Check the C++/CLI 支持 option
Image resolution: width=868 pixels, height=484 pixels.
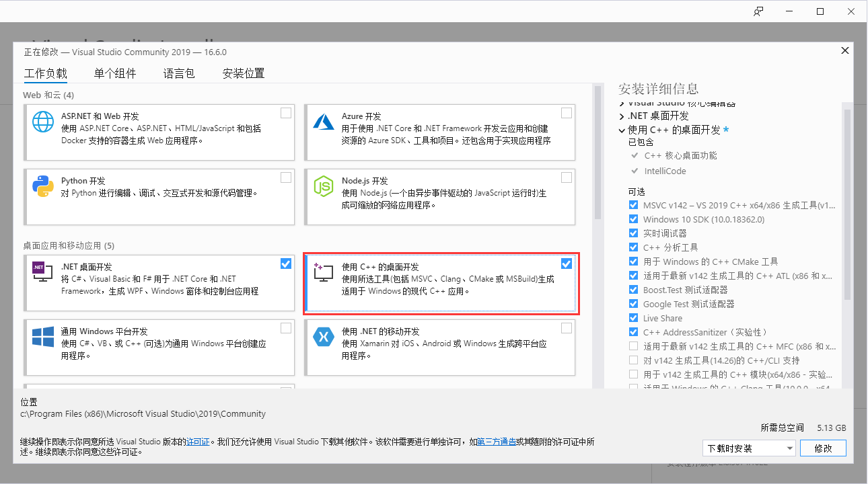[x=633, y=360]
